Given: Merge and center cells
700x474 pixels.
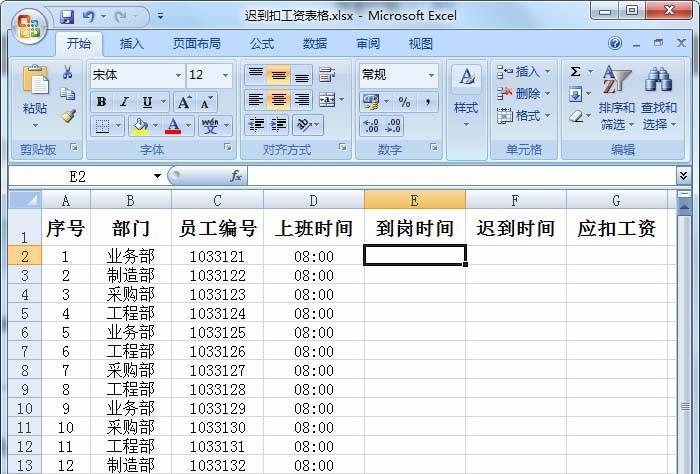Looking at the screenshot, I should click(x=327, y=100).
